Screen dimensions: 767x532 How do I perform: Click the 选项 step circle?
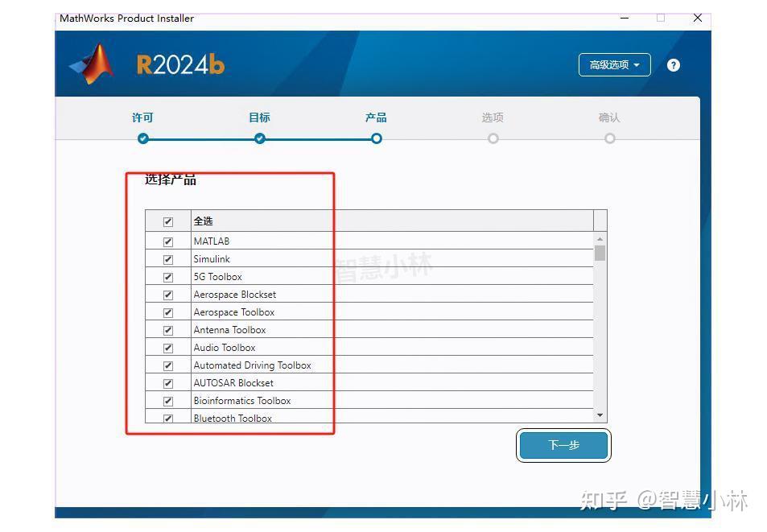493,138
